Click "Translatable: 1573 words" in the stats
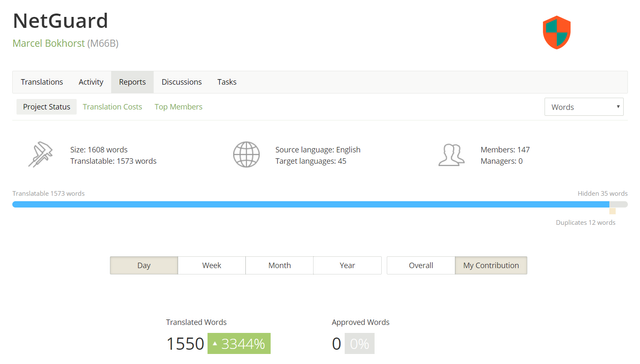 point(113,161)
